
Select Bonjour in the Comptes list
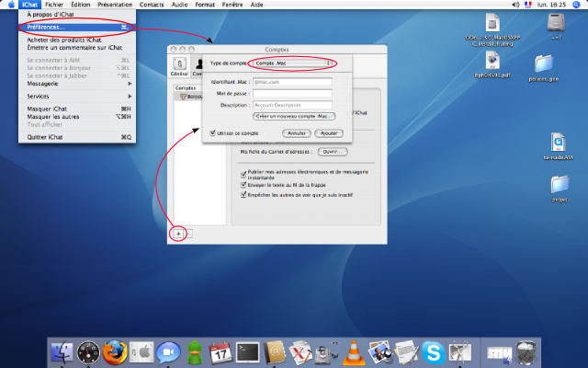click(188, 97)
